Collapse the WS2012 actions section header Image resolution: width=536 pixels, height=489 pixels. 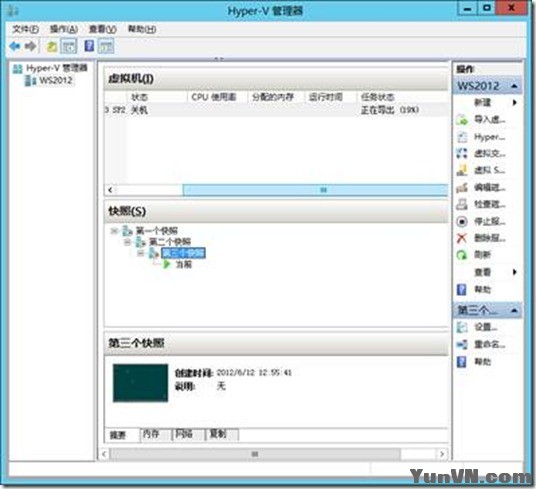(514, 86)
